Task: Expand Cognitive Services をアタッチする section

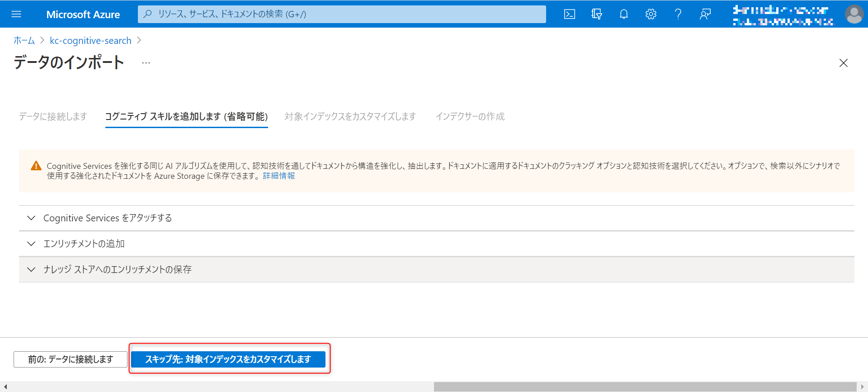Action: (x=437, y=218)
